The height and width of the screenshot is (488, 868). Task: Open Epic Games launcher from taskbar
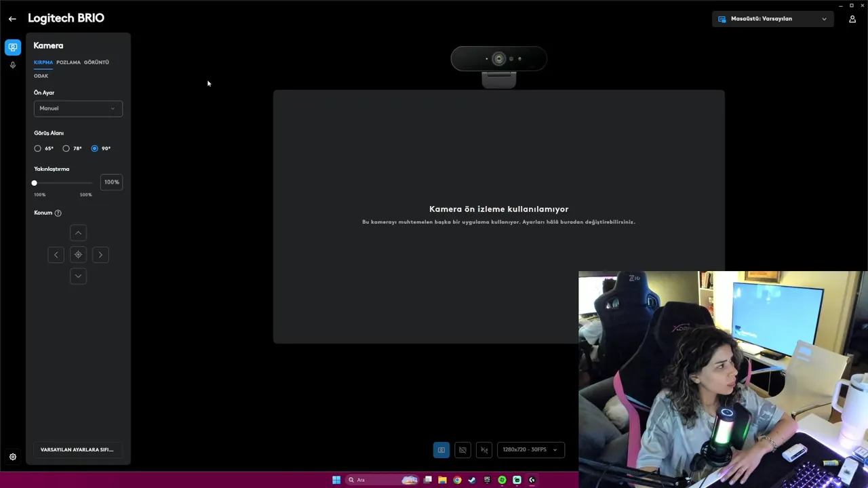click(487, 480)
